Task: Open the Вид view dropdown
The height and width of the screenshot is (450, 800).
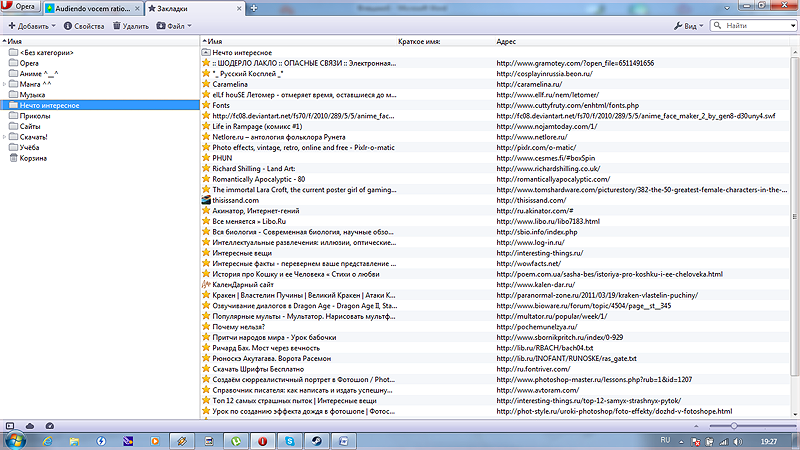Action: point(688,26)
